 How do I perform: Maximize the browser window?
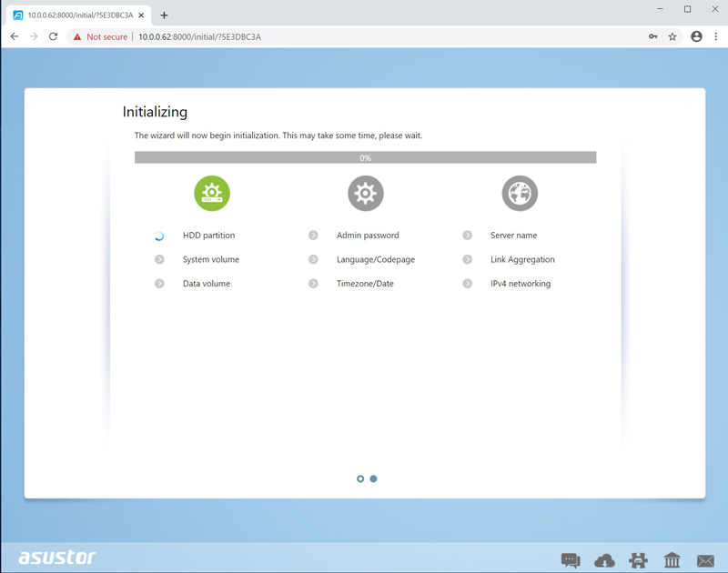tap(687, 9)
